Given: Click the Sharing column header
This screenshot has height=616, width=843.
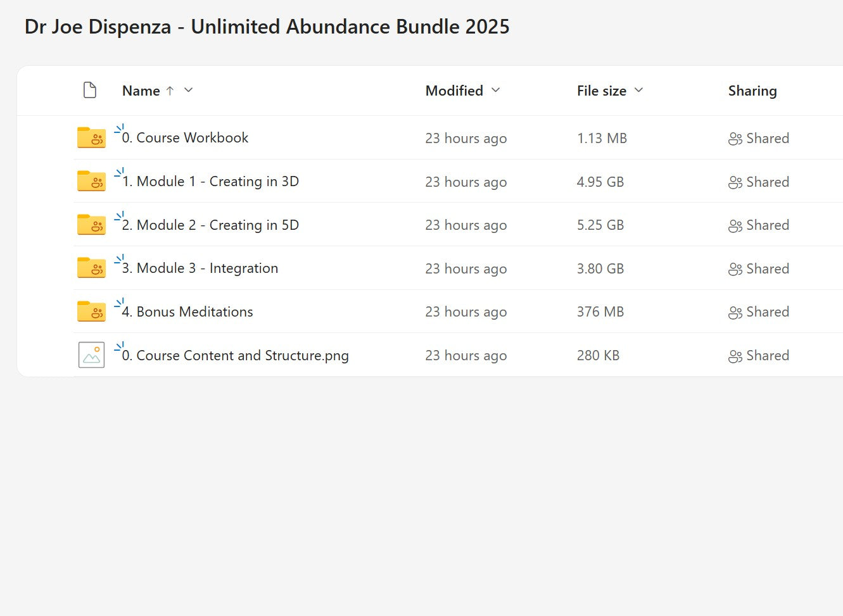Looking at the screenshot, I should (x=752, y=91).
